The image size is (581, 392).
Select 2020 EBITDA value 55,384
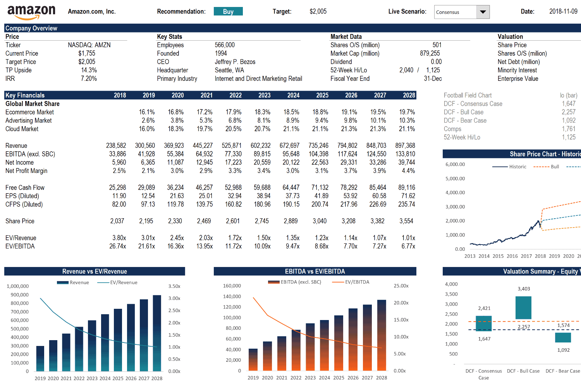click(175, 154)
